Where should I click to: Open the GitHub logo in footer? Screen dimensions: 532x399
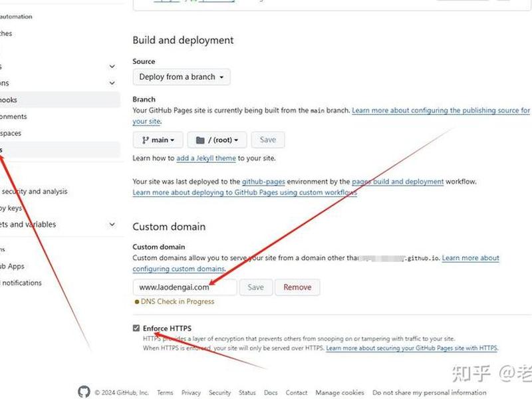[84, 392]
